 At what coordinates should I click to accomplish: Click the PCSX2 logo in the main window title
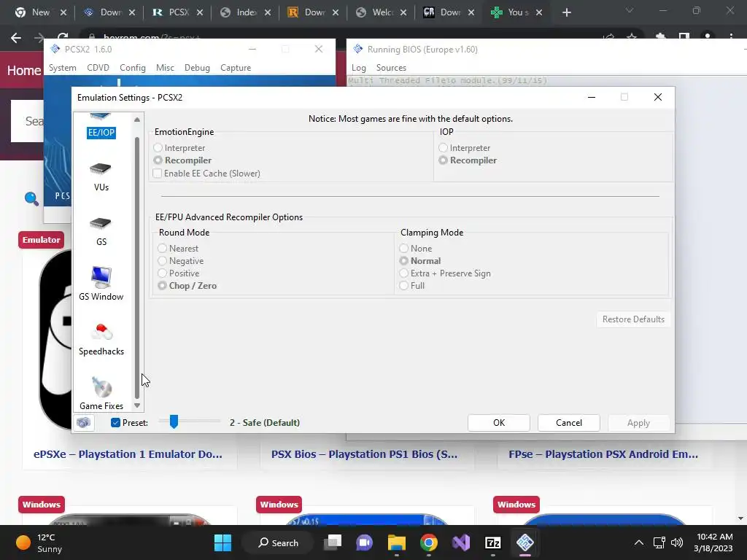(55, 49)
